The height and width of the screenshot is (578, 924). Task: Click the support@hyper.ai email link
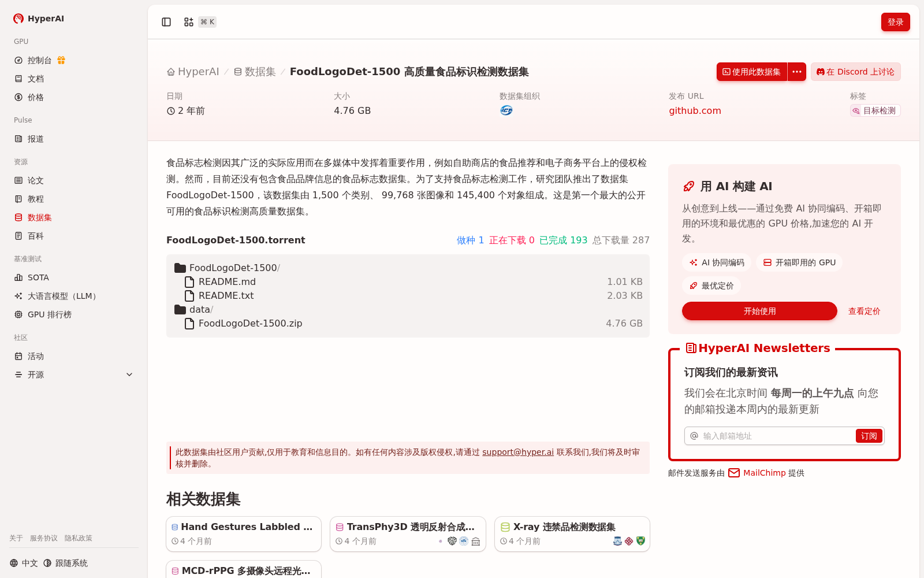pyautogui.click(x=518, y=452)
